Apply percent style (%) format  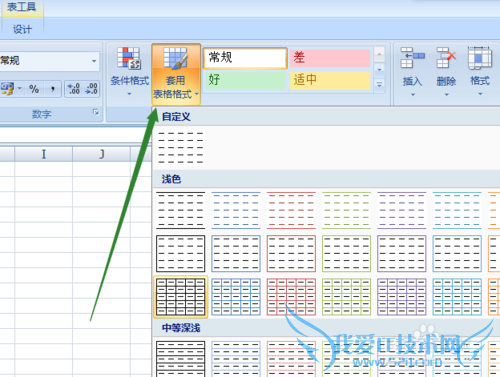point(34,89)
